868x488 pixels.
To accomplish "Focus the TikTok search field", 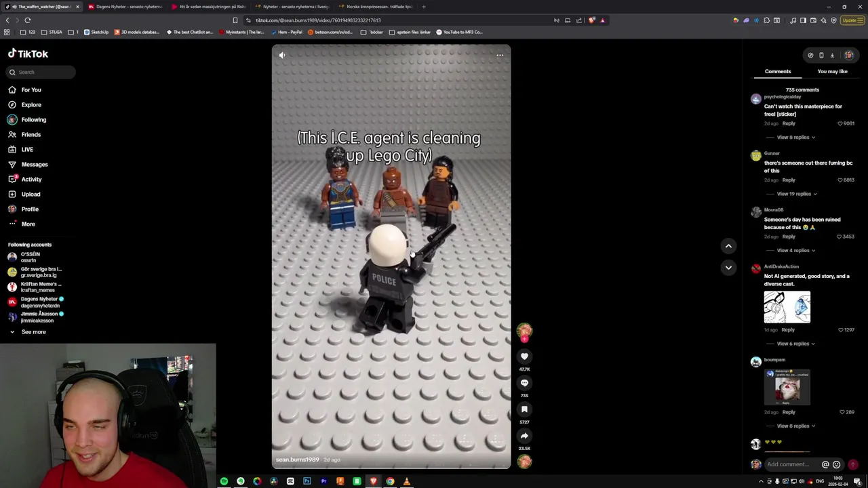I will click(x=41, y=72).
